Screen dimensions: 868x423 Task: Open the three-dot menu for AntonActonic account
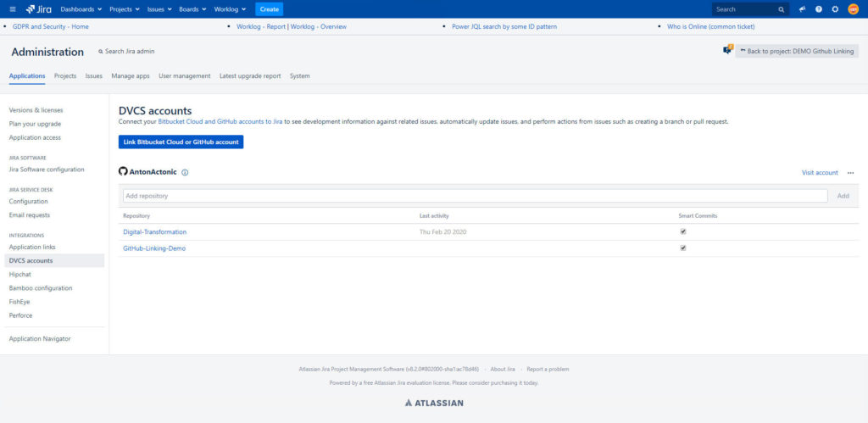click(x=850, y=173)
